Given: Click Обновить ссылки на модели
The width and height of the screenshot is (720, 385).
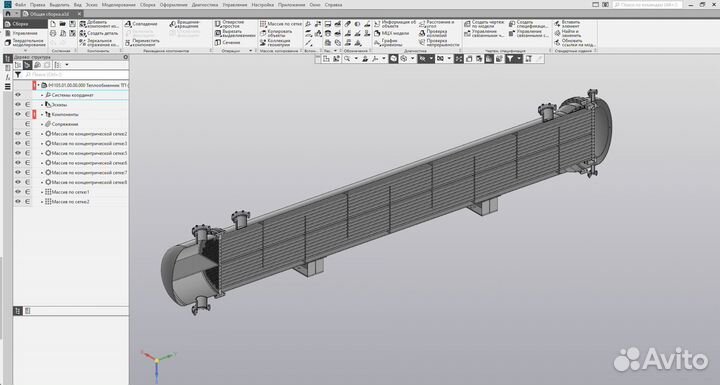Looking at the screenshot, I should [575, 43].
